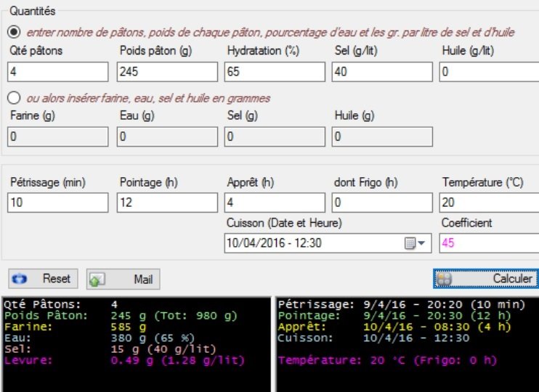This screenshot has height=392, width=539.
Task: Click the Apprêt (h) field
Action: [x=275, y=203]
